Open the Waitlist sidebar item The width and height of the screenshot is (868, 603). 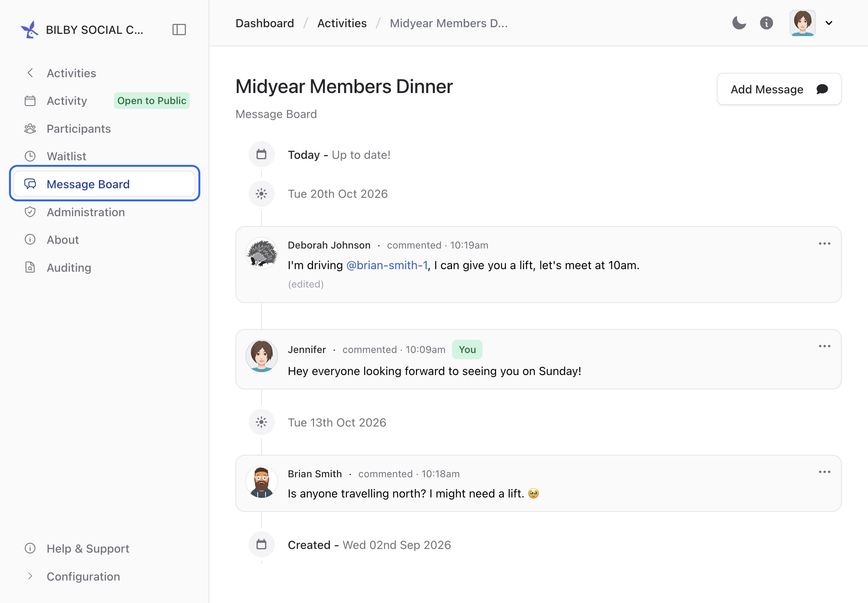[104, 156]
